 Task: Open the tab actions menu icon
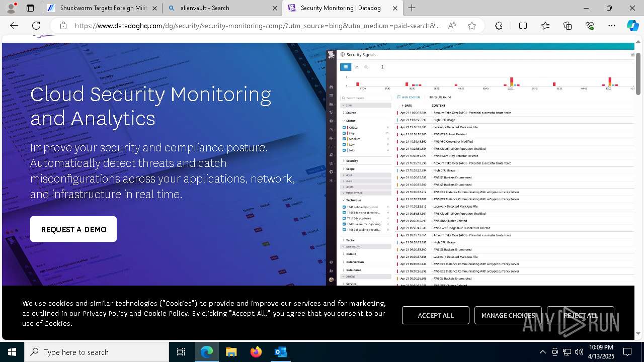(30, 8)
